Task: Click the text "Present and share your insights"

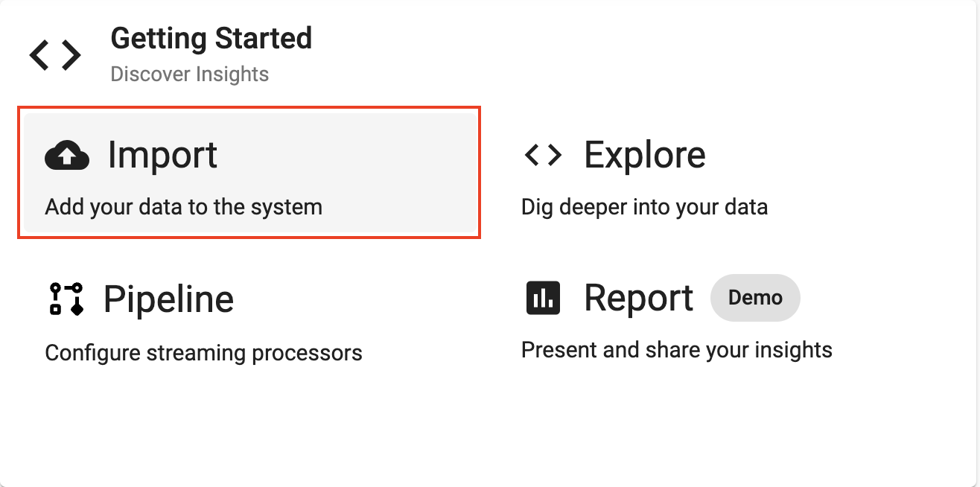Action: [677, 349]
